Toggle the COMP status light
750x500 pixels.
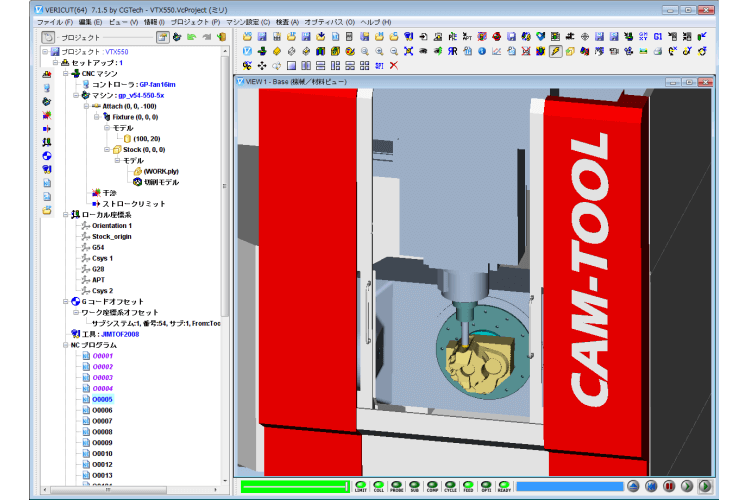click(x=432, y=486)
